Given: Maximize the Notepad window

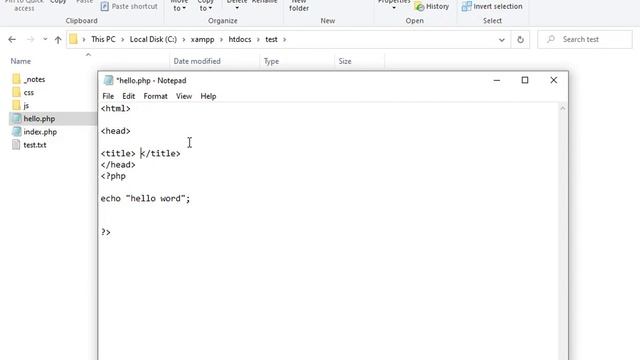Looking at the screenshot, I should point(525,80).
